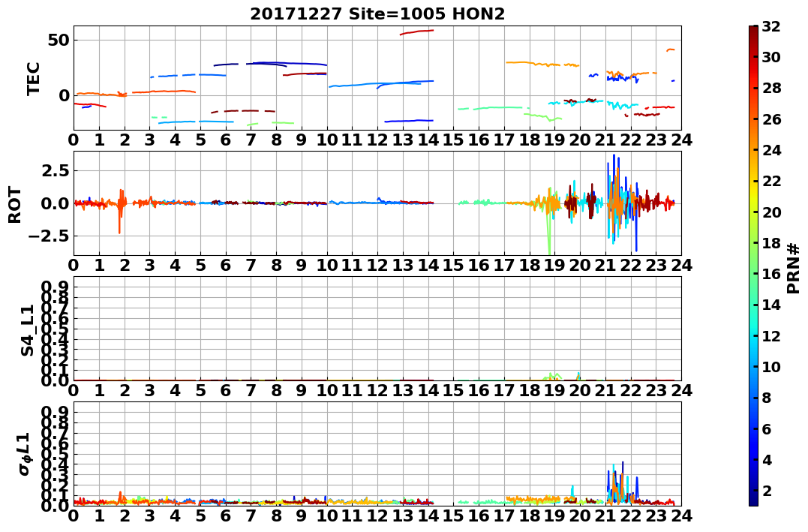Viewport: 808px width, 532px height.
Task: Click hour 0 tick under σφL1 panel
Action: click(x=74, y=515)
